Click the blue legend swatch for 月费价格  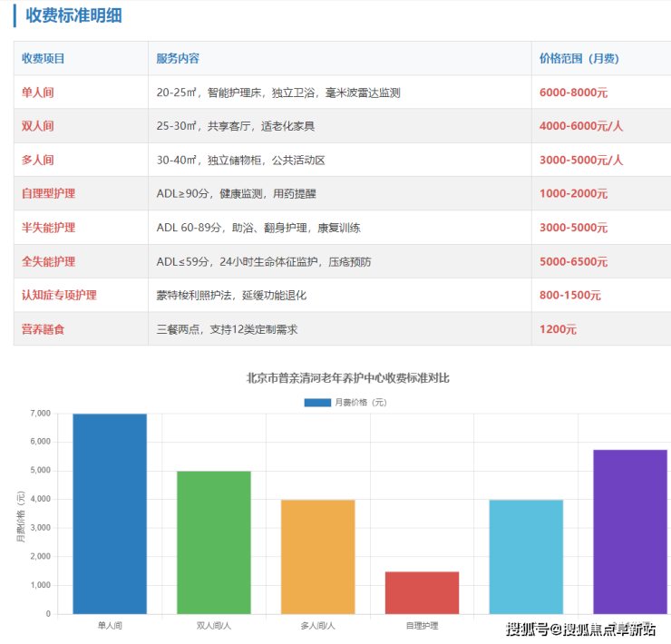pos(317,402)
